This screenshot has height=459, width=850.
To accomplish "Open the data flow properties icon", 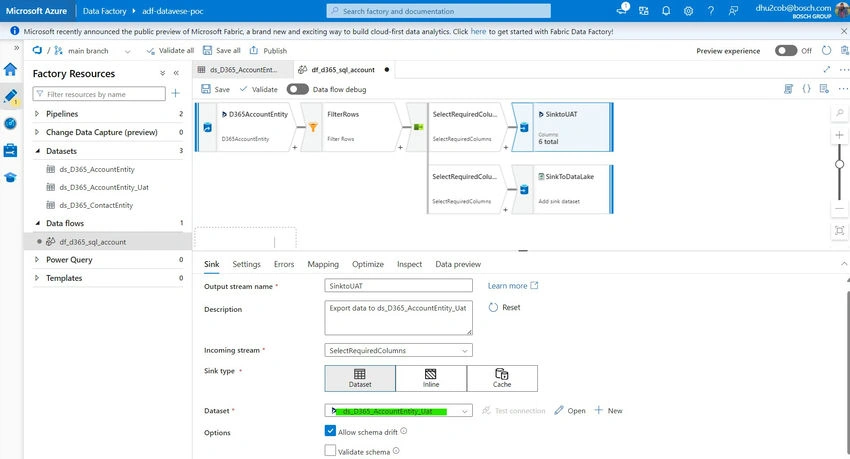I will (x=824, y=89).
